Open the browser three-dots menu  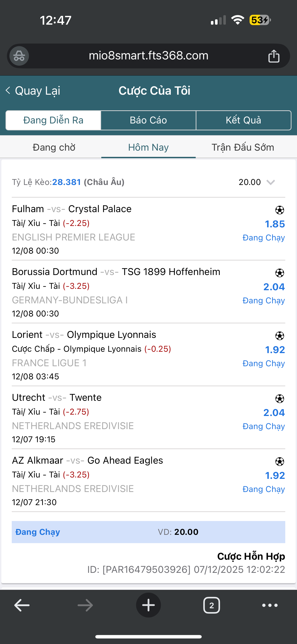pos(270,605)
